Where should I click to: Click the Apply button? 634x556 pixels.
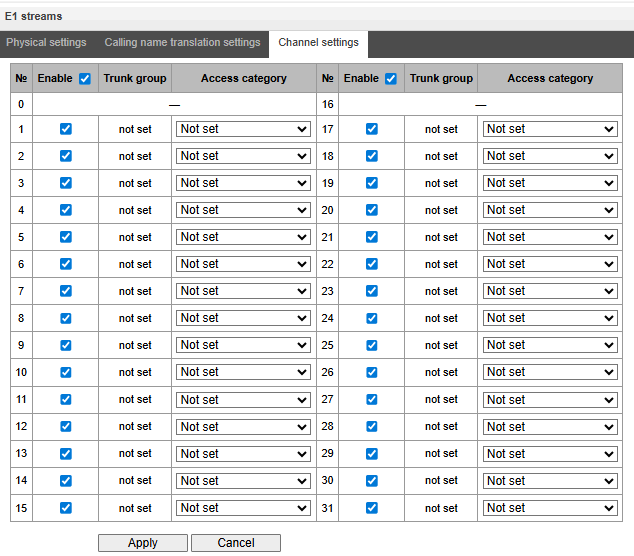pos(143,543)
